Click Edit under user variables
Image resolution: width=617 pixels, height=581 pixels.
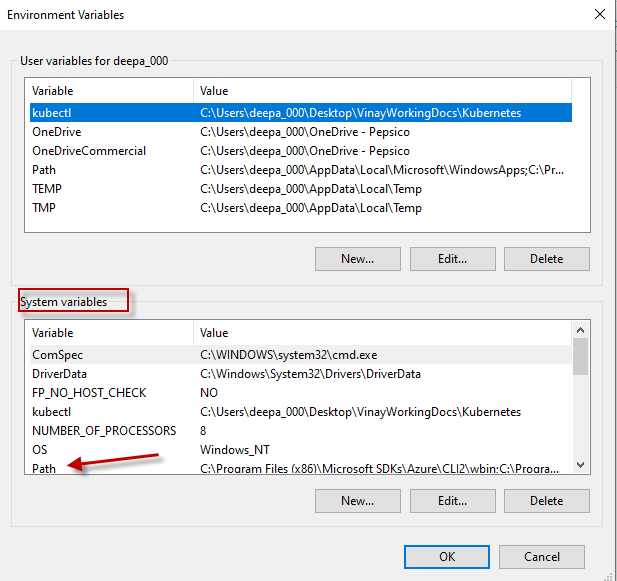point(453,259)
